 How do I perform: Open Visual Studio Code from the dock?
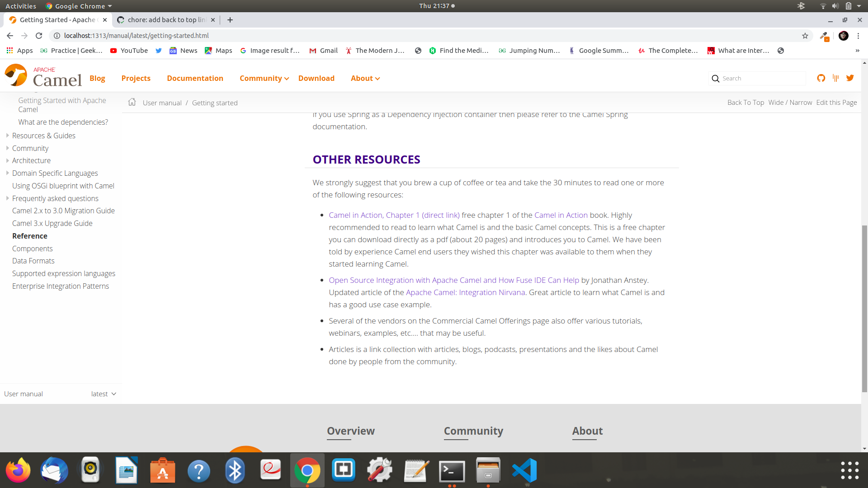[x=524, y=470]
